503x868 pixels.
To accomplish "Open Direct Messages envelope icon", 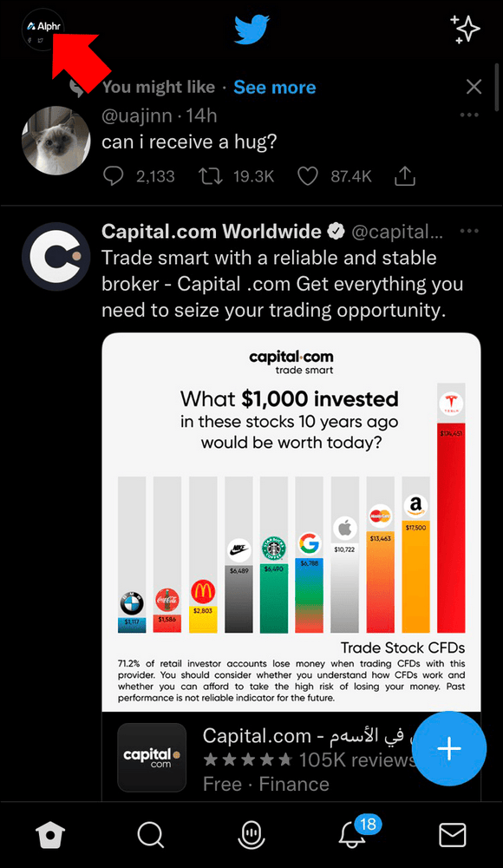I will (x=452, y=835).
